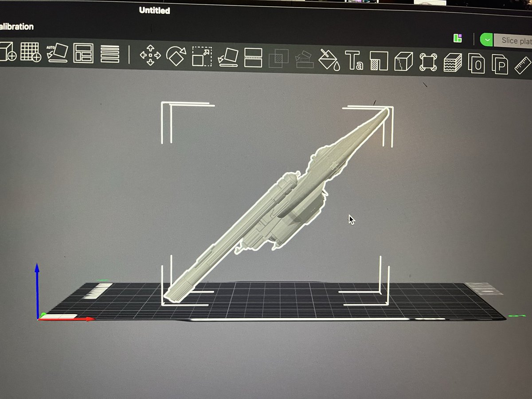The height and width of the screenshot is (399, 532).
Task: Select the square with four corner circles icon
Action: tap(428, 62)
